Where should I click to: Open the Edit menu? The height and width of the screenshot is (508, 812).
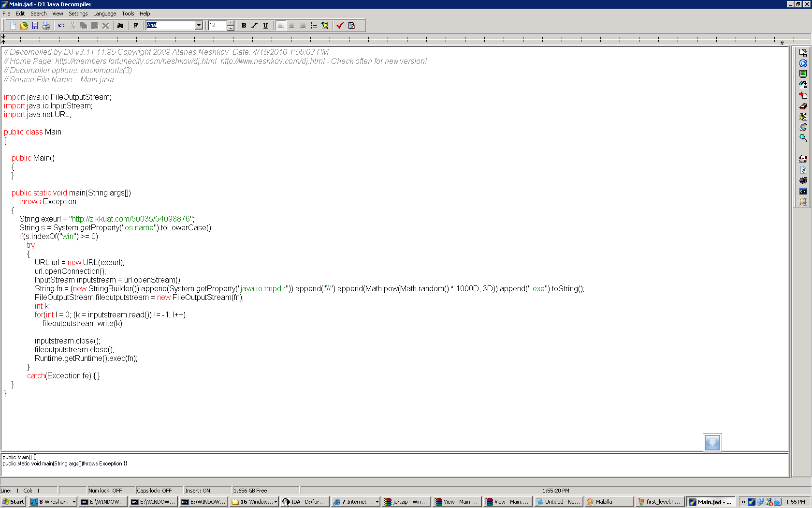[x=20, y=14]
